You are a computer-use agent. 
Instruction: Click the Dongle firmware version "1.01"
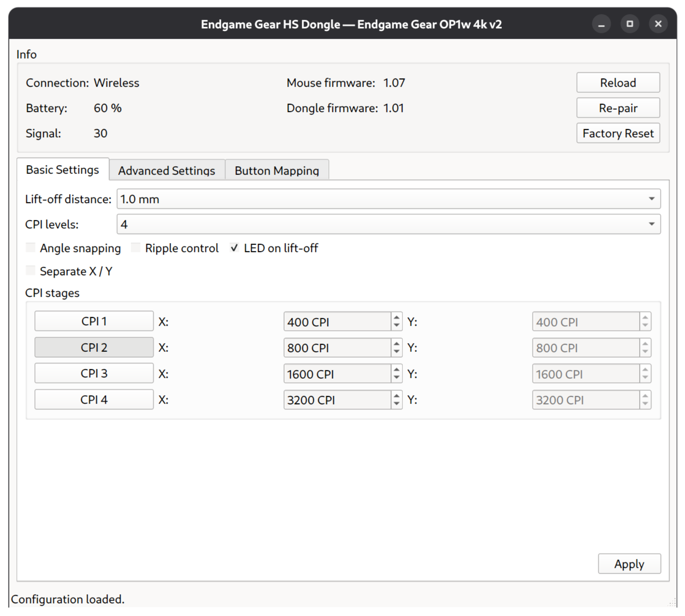pos(393,108)
